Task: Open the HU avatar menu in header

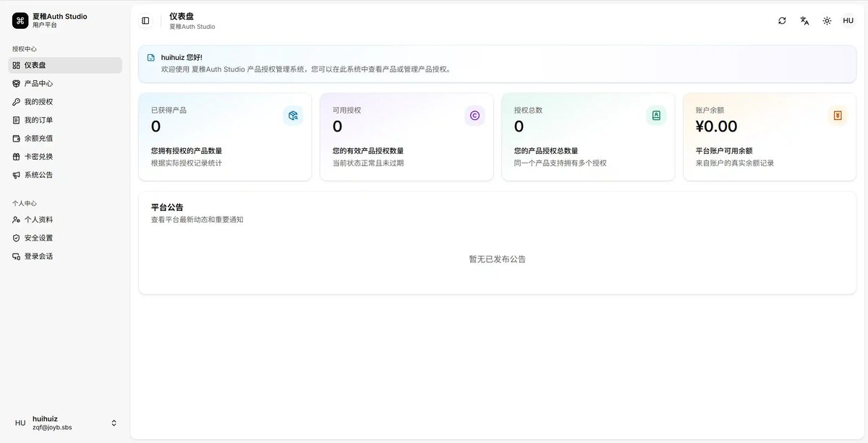Action: 848,21
